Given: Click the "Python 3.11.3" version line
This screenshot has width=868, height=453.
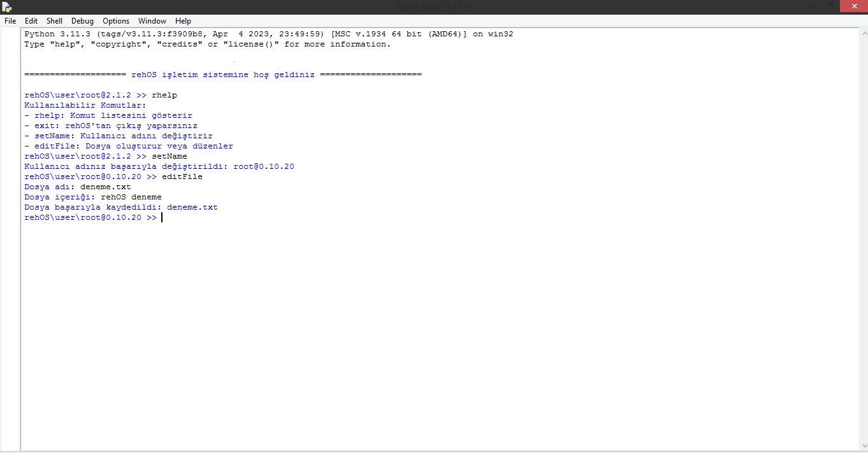Looking at the screenshot, I should [x=268, y=34].
